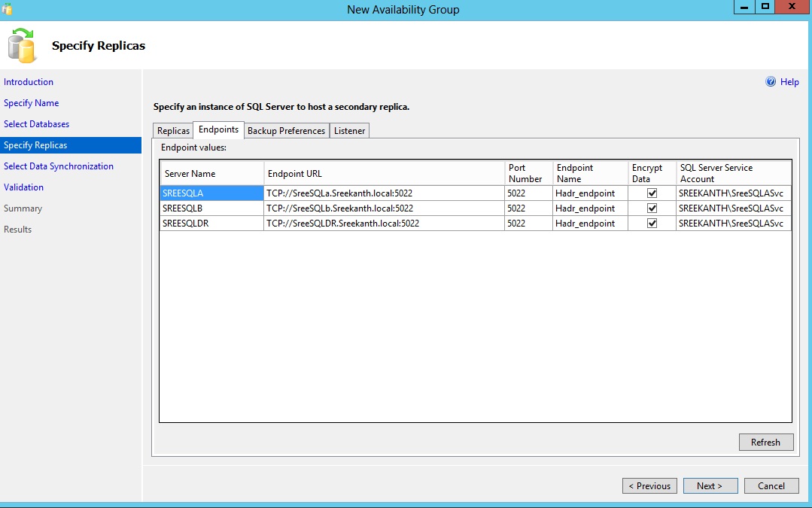Go to the Specify Name step
The width and height of the screenshot is (812, 508).
(x=31, y=103)
